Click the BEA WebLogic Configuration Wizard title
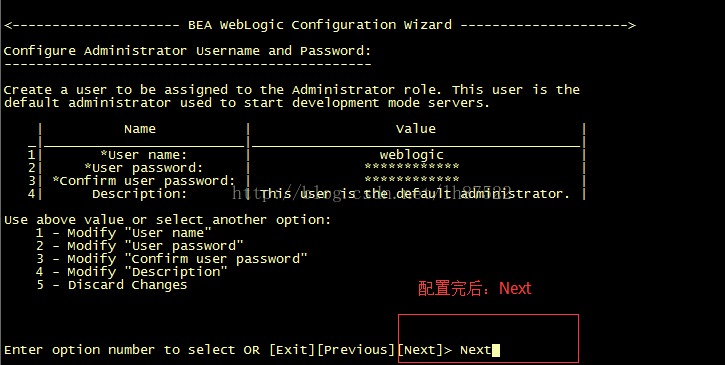This screenshot has height=365, width=725. 320,25
